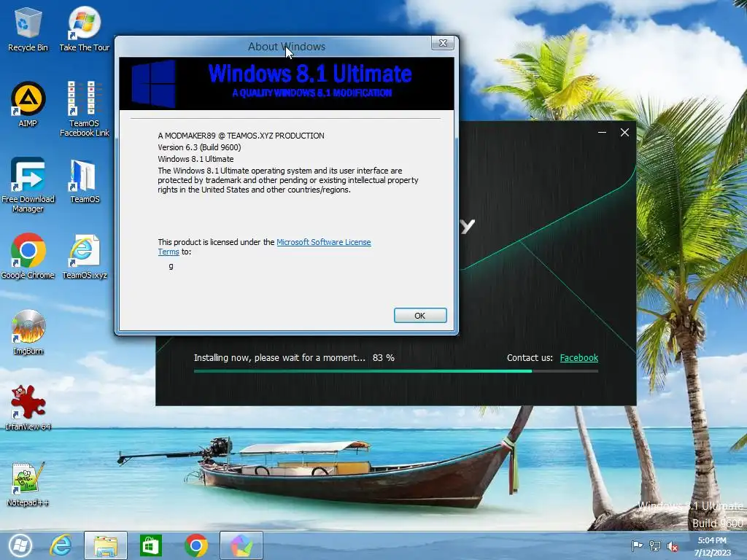Open TeamOS Facebook Link shortcut

coord(85,109)
